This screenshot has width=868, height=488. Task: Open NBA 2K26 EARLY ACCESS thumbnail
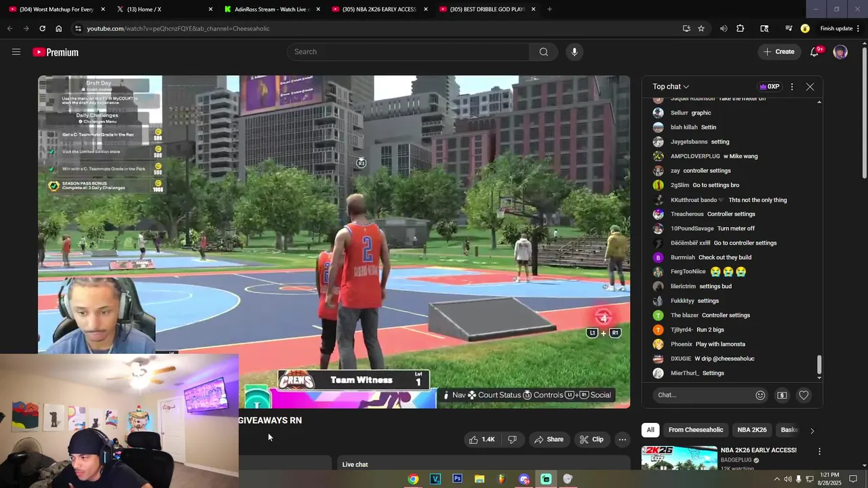[679, 458]
